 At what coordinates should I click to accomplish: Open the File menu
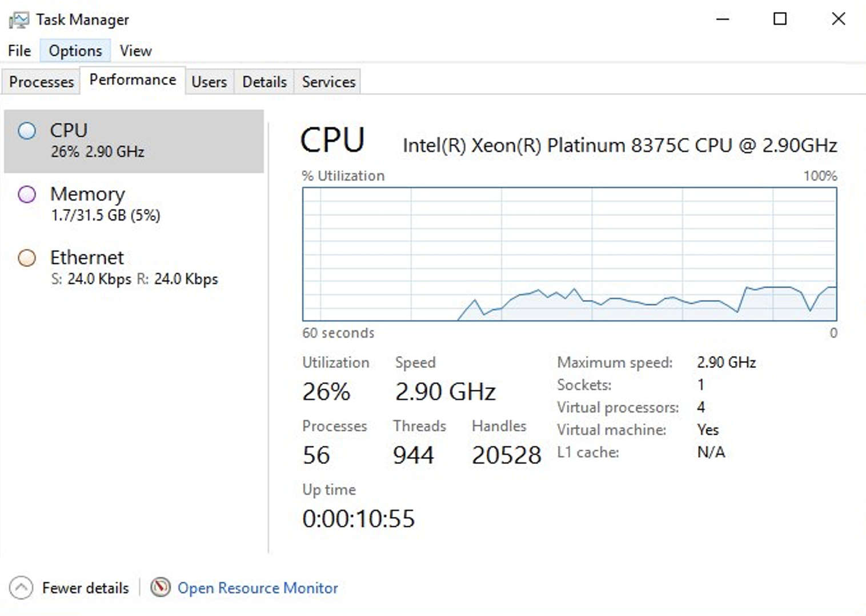(x=19, y=51)
